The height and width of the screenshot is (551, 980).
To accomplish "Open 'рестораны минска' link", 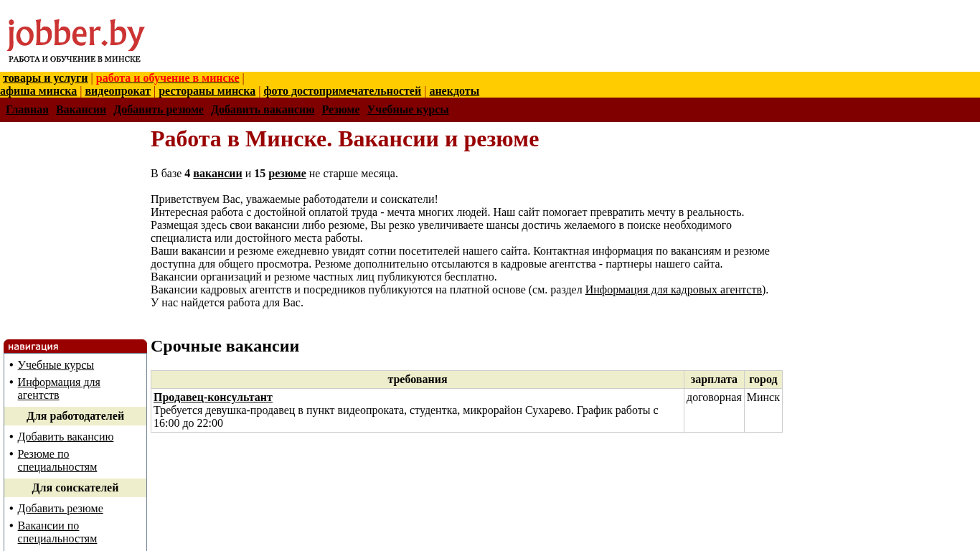I will [x=207, y=91].
